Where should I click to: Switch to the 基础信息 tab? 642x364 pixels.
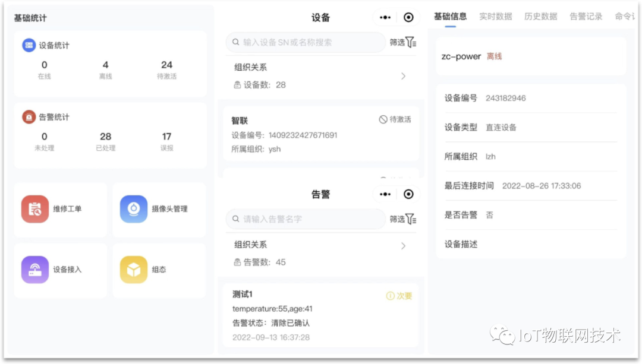pos(451,17)
